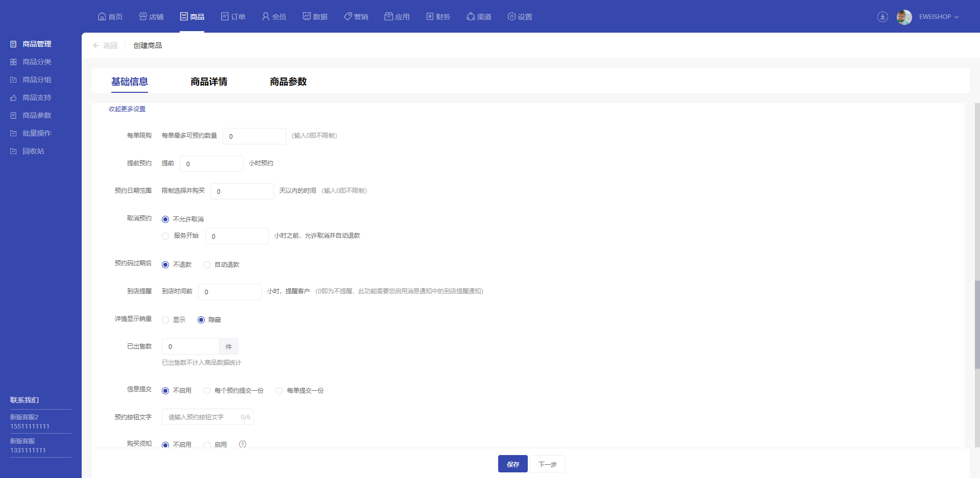Focus the 到店时间前 reminder hours input
Viewport: 980px width, 478px height.
tap(230, 292)
